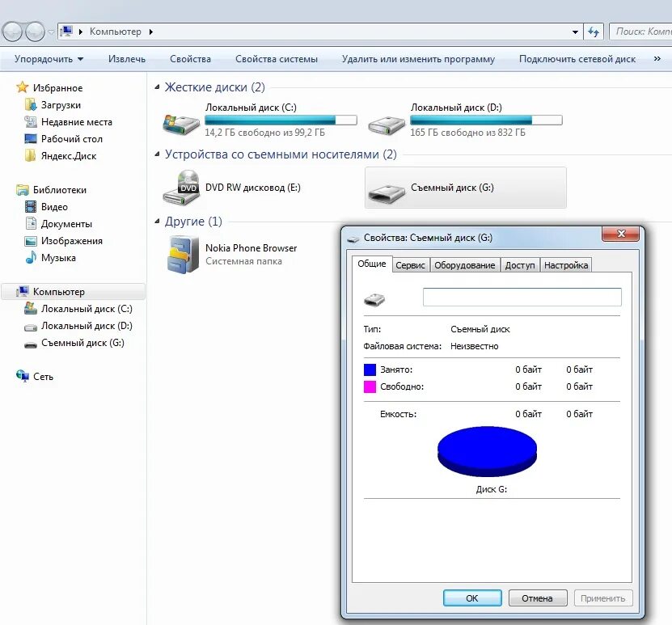The height and width of the screenshot is (625, 672).
Task: Open the Nokia Phone Browser folder icon
Action: 183,254
